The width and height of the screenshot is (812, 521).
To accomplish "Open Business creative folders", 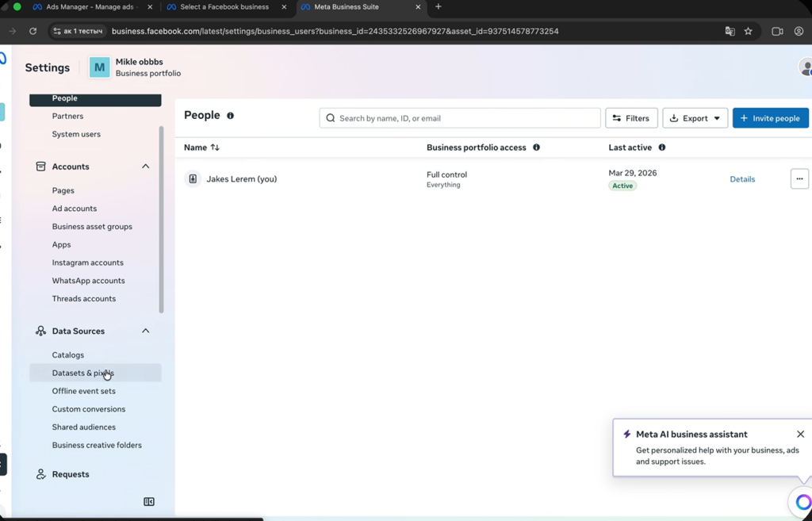I will tap(96, 445).
